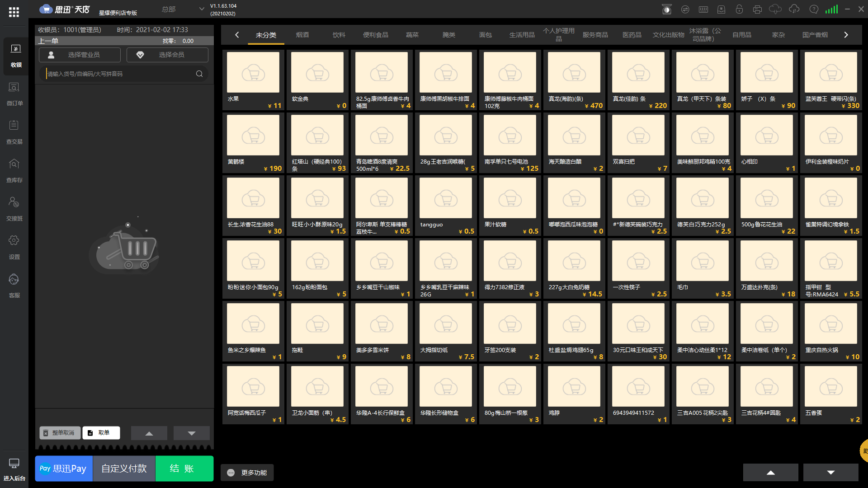Pay with 思迅Pay button

64,469
